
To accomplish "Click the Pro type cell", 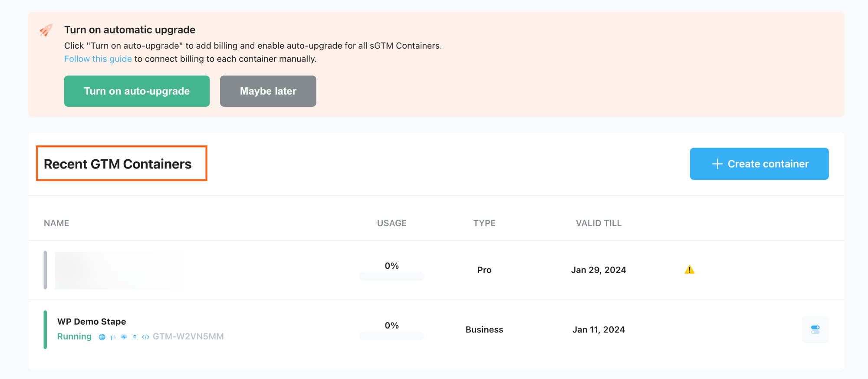I will pos(484,270).
